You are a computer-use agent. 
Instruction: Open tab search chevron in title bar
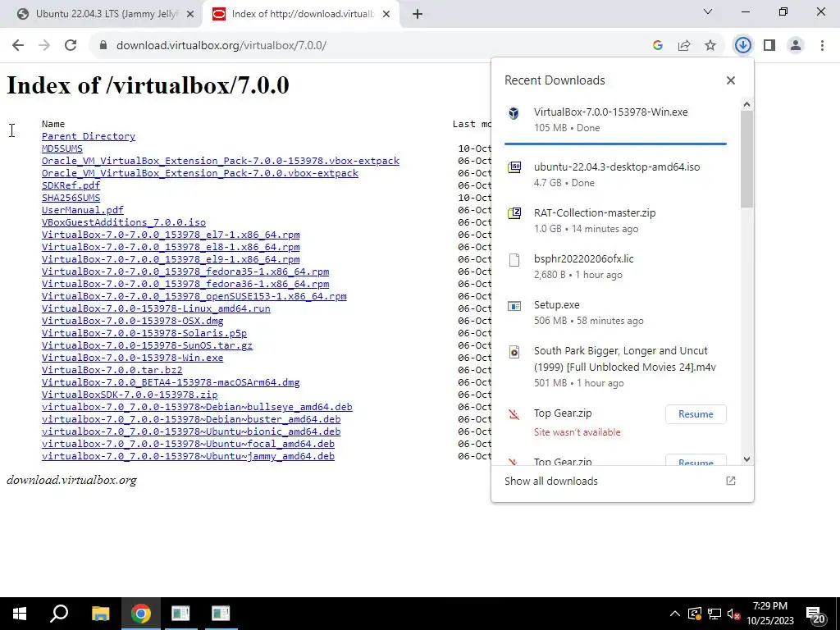(708, 11)
